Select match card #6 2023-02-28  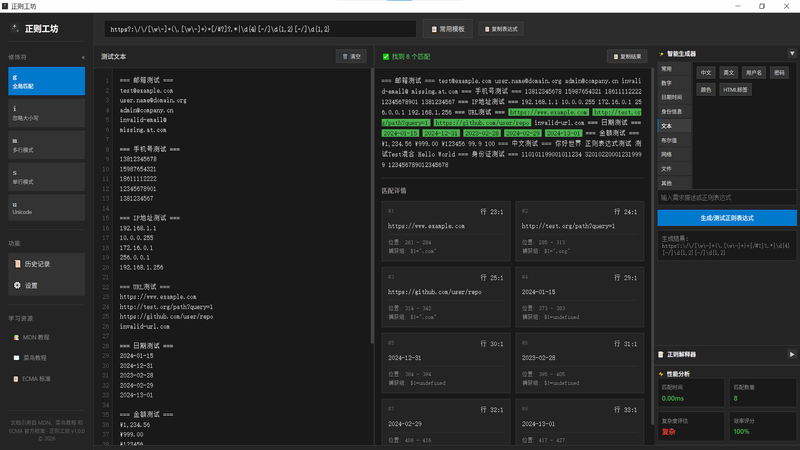pyautogui.click(x=580, y=363)
